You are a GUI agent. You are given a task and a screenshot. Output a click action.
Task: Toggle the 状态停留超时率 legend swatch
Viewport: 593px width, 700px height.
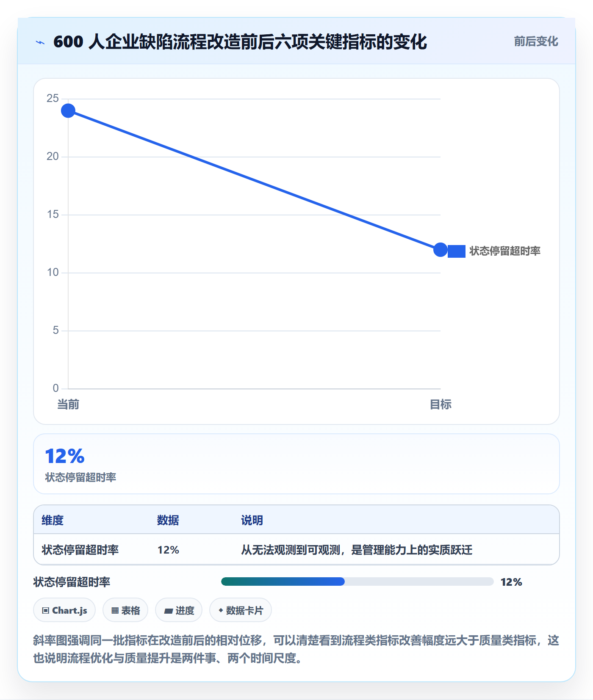point(457,251)
